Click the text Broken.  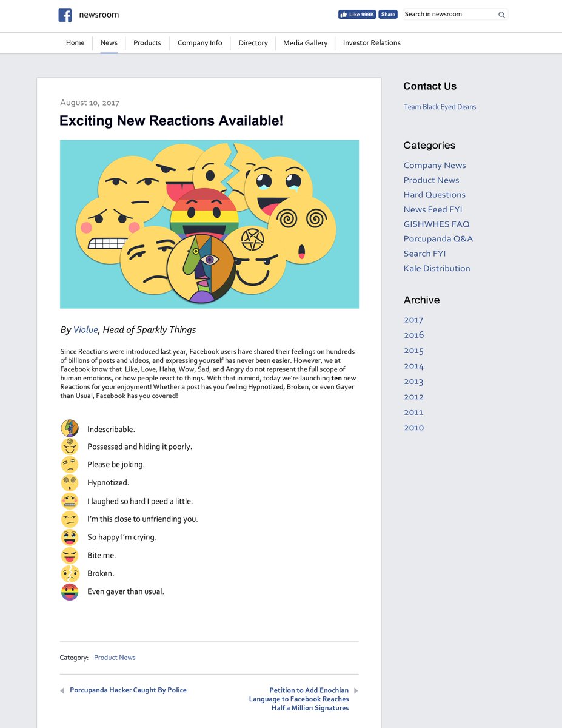(101, 573)
